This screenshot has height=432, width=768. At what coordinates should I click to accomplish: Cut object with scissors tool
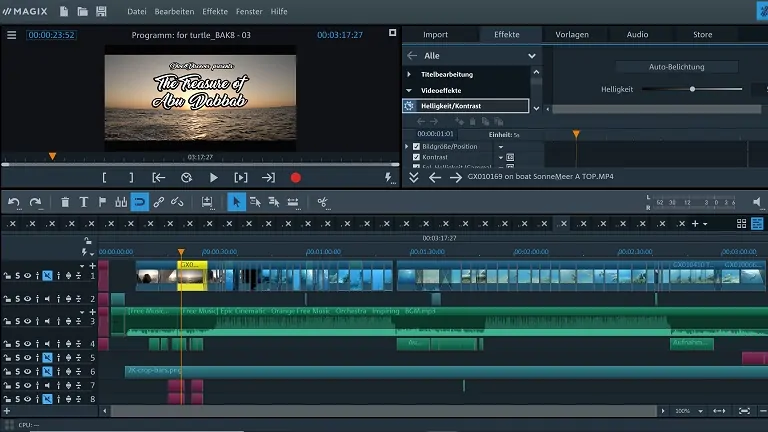(322, 202)
